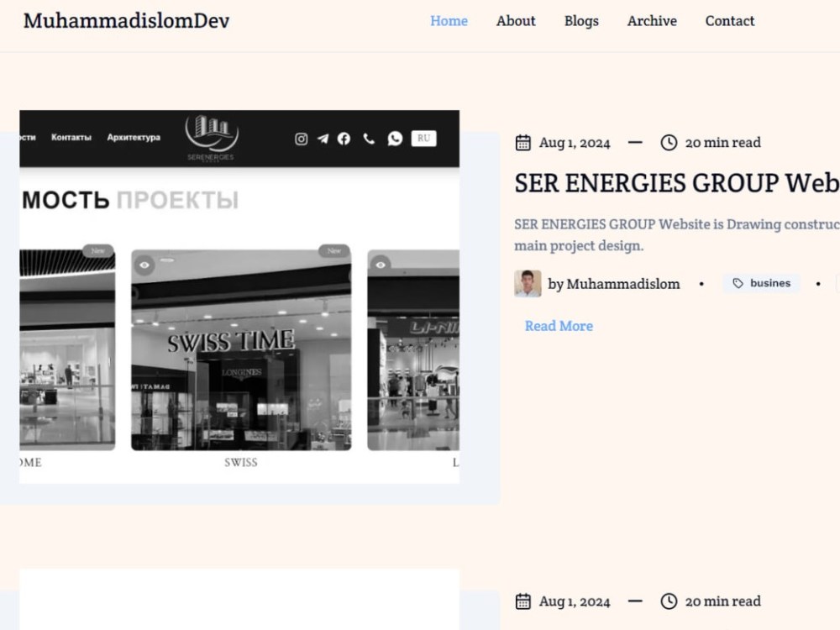Open the SER ENERGIES GROUP post title

677,183
